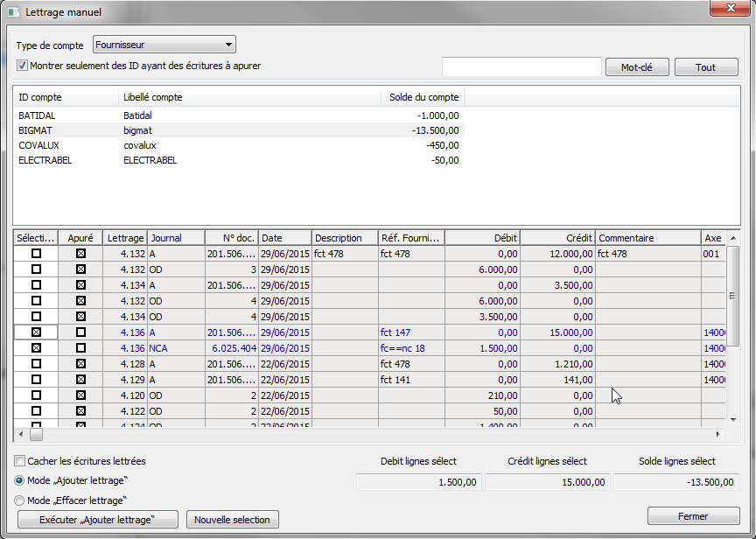This screenshot has width=756, height=539.
Task: Click the keyword search input field
Action: tap(521, 67)
